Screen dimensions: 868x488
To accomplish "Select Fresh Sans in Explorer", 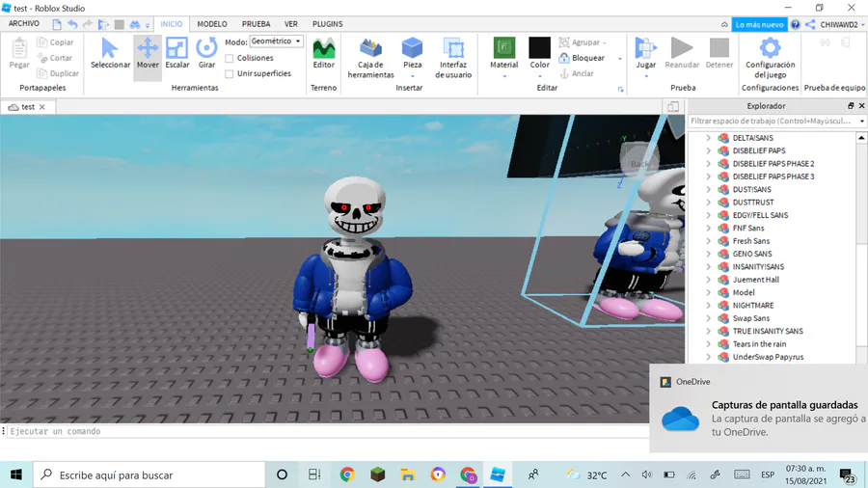I will pyautogui.click(x=751, y=241).
